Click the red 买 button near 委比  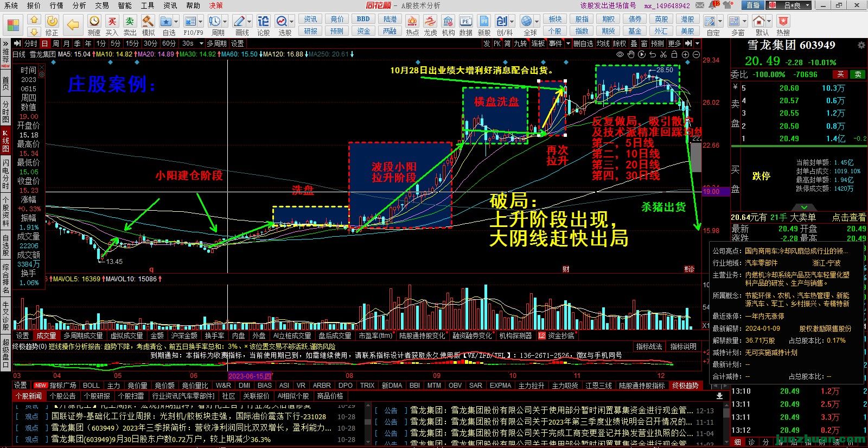pyautogui.click(x=840, y=74)
